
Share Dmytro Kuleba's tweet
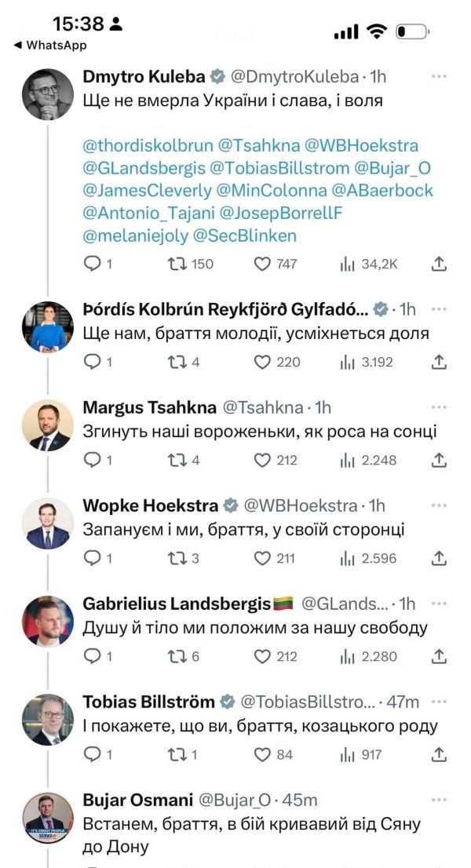pyautogui.click(x=440, y=264)
